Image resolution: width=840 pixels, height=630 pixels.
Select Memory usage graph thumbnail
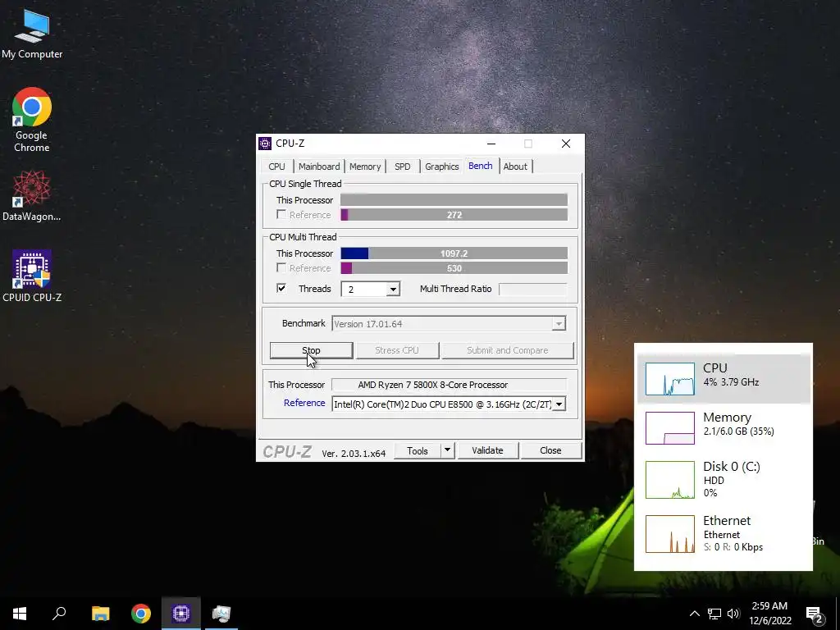click(x=669, y=428)
